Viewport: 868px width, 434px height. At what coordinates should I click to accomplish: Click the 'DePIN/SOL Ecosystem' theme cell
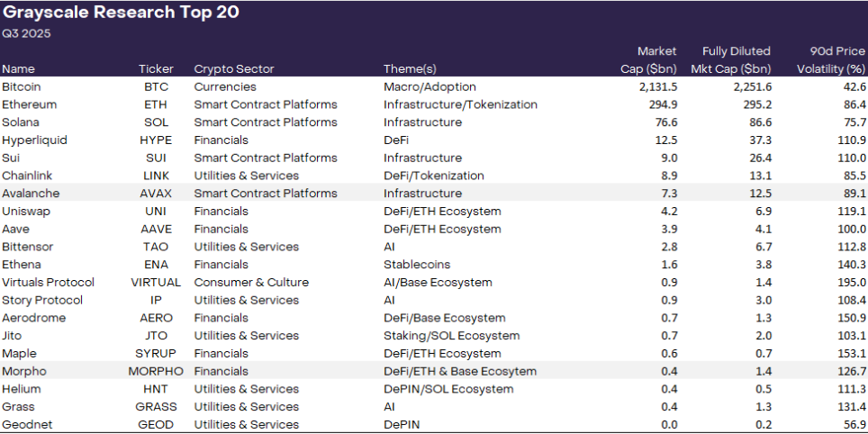tap(448, 389)
